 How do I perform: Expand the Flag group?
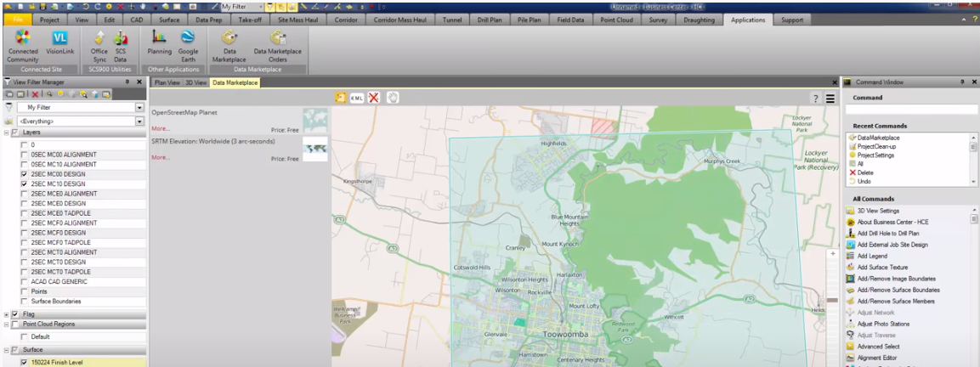point(6,314)
